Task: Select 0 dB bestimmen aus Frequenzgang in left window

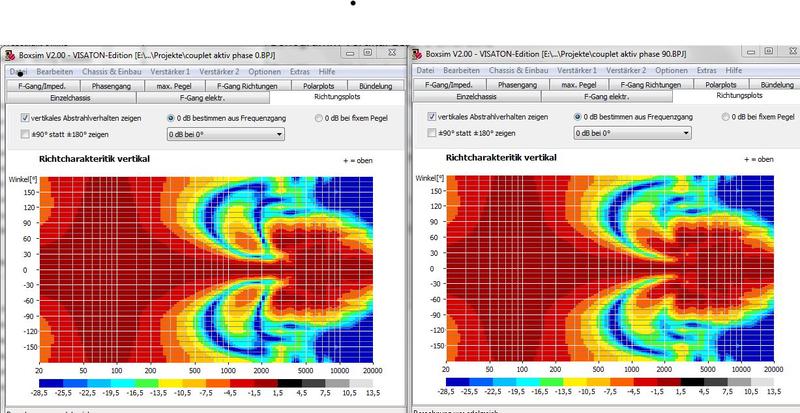Action: tap(171, 118)
